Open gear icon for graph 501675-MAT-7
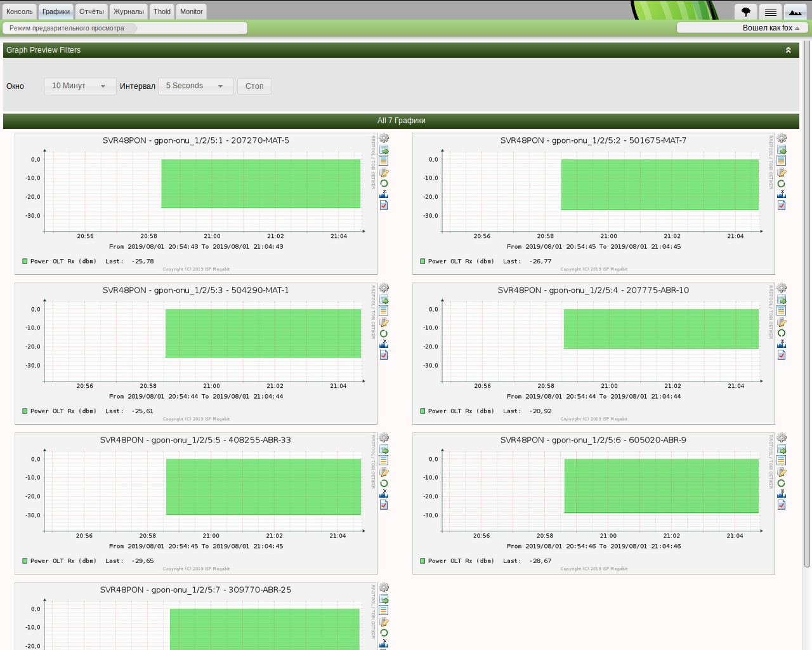812x650 pixels. [782, 138]
